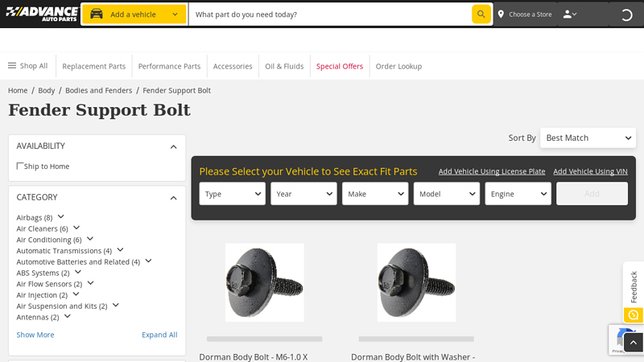Click the yellow search magnifier button
Viewport: 644px width, 362px height.
tap(481, 14)
